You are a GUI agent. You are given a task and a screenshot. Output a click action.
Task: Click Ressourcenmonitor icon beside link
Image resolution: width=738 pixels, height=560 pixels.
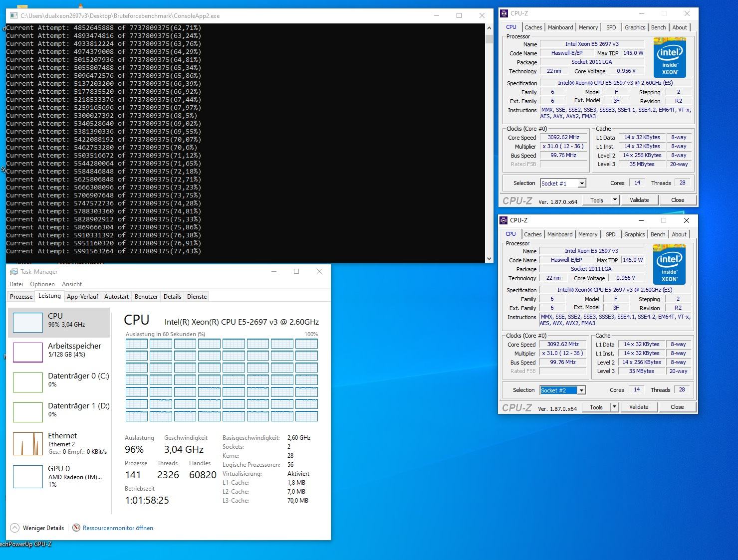[x=76, y=528]
